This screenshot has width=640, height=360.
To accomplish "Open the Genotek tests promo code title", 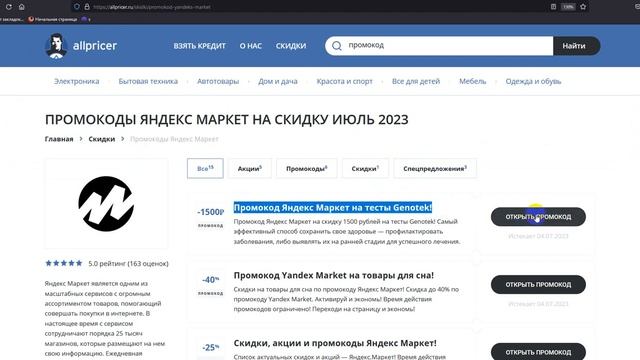I will click(x=333, y=207).
